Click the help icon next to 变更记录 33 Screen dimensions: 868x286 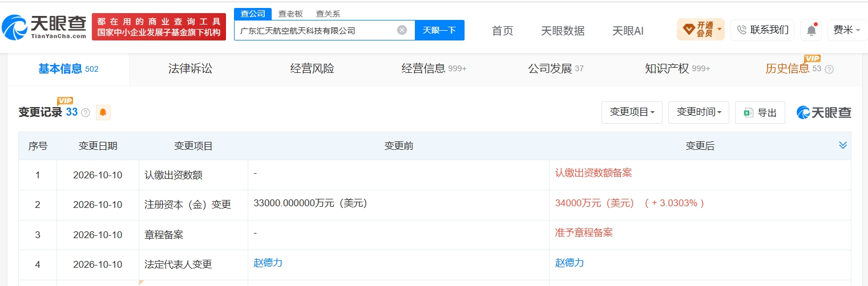coord(86,113)
